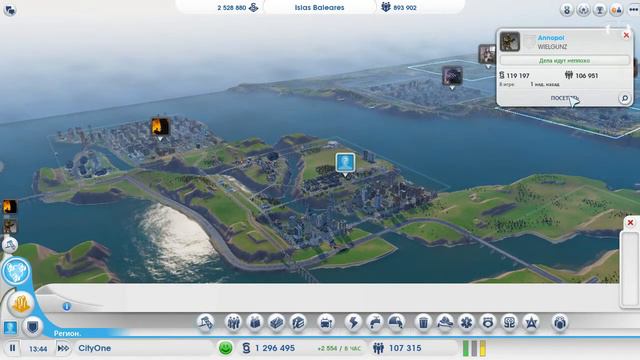Open the Water utilities menu (faucet icon)

coord(375,323)
